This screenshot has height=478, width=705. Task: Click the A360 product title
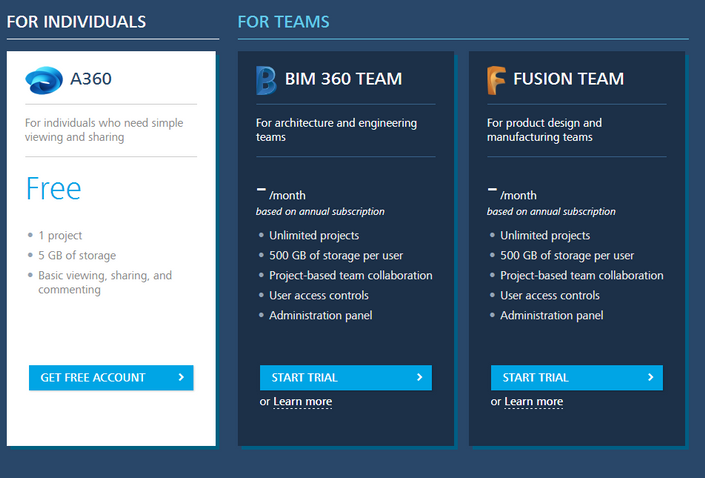click(91, 79)
